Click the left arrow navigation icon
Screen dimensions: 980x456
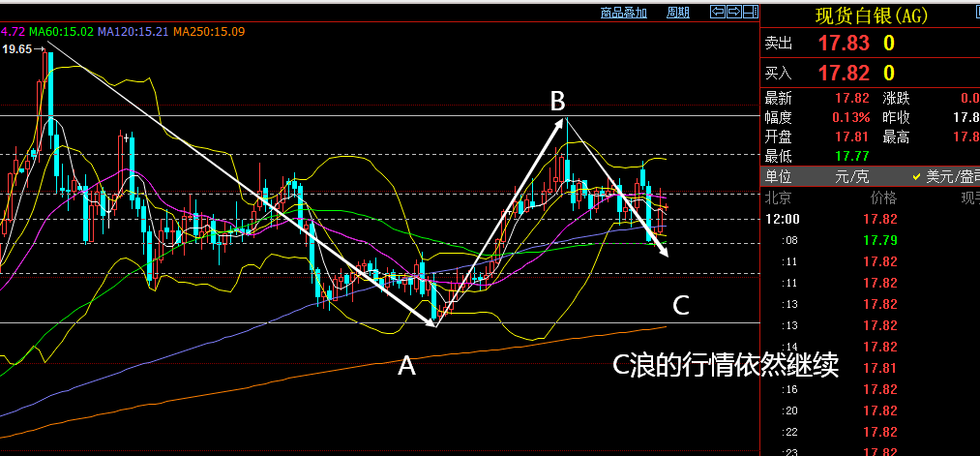(x=717, y=12)
